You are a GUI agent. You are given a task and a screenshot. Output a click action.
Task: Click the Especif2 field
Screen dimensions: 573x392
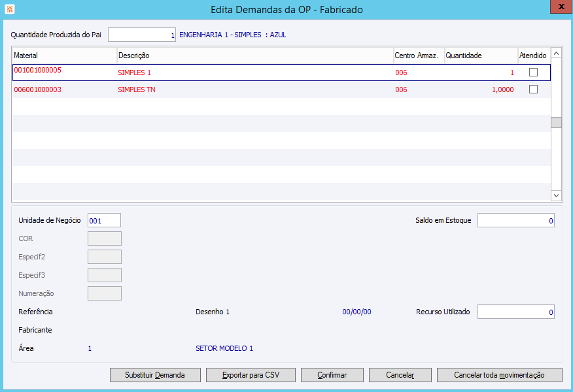105,257
